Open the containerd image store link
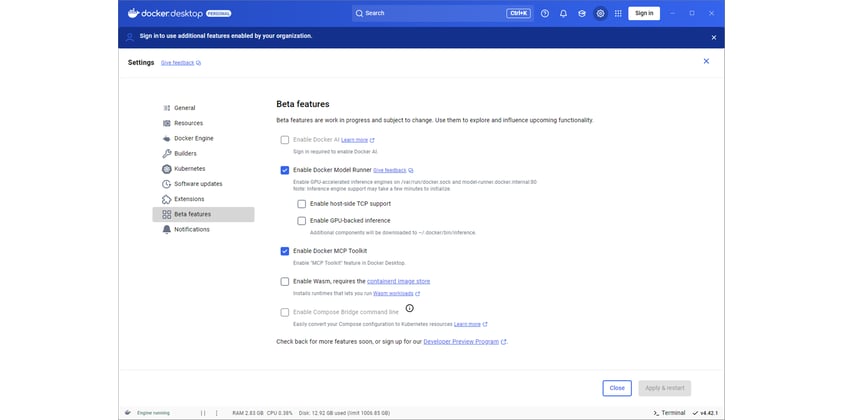This screenshot has height=420, width=844. pyautogui.click(x=398, y=282)
